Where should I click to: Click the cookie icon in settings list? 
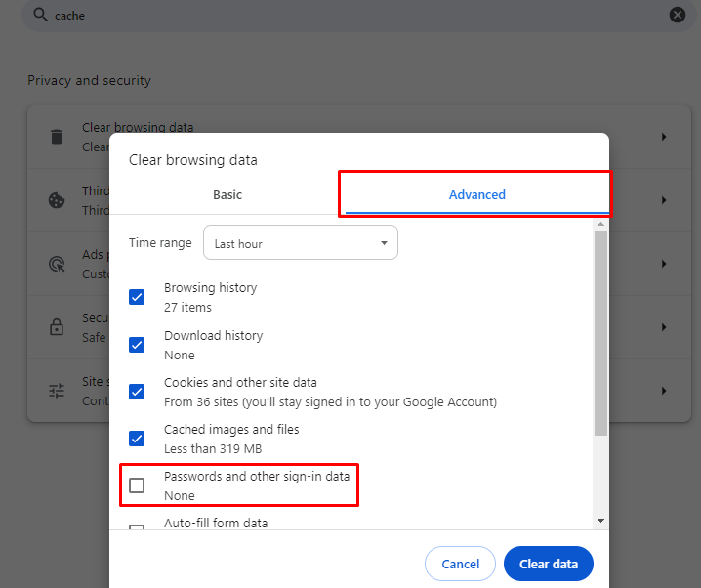tap(57, 200)
